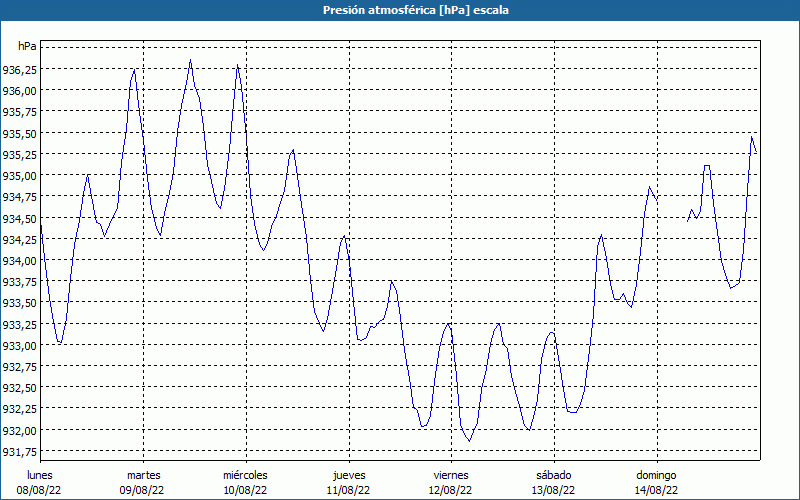
Task: Select the 935,00 y-axis value
Action: pos(19,176)
